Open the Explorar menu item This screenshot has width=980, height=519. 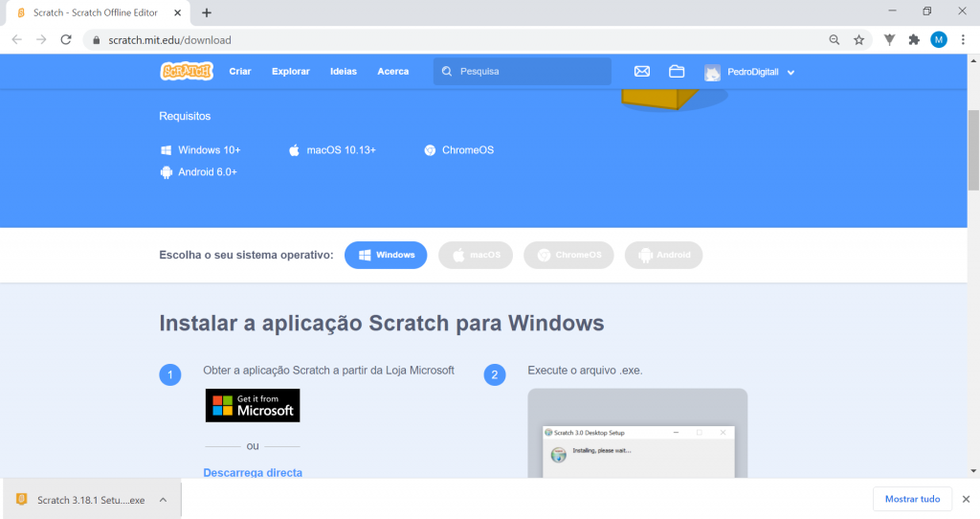click(291, 71)
